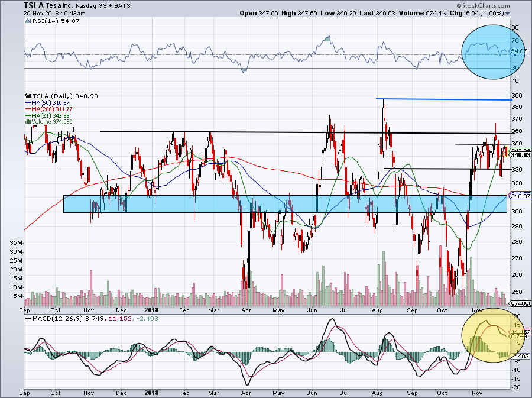Click the 390 price axis label
The width and height of the screenshot is (532, 398).
[517, 96]
